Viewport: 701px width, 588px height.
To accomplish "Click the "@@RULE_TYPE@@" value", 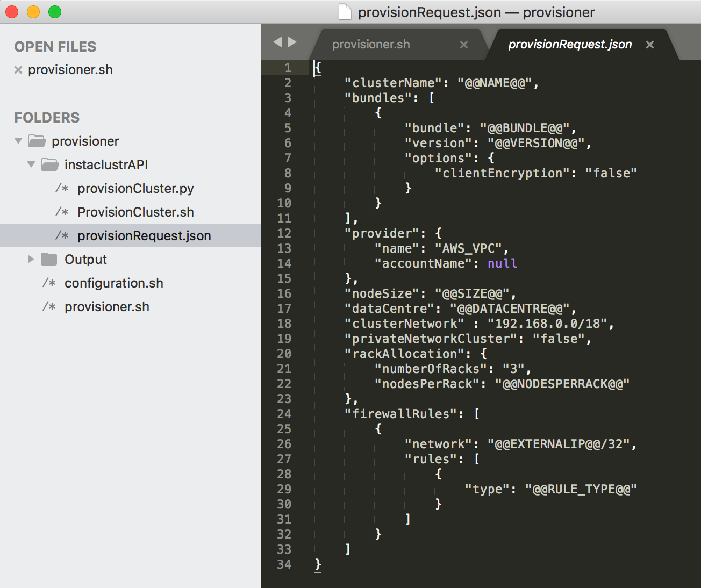I will pyautogui.click(x=581, y=489).
